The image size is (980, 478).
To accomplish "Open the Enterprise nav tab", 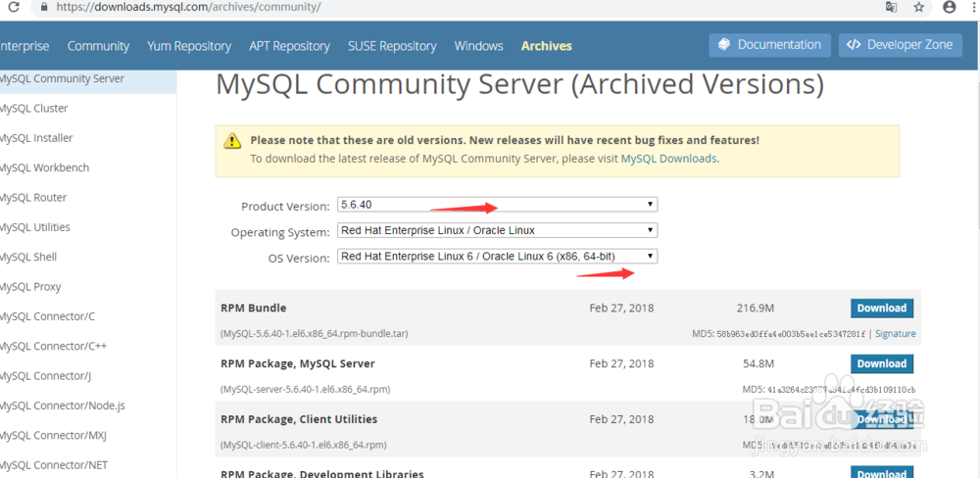I will 24,46.
